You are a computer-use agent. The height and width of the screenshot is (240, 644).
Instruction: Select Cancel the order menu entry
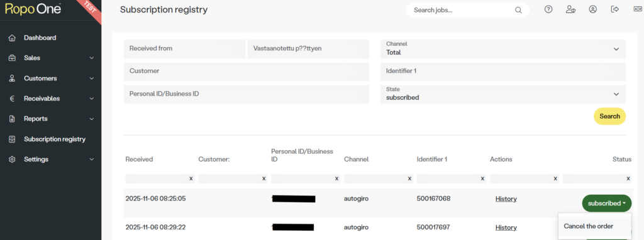[x=588, y=226]
